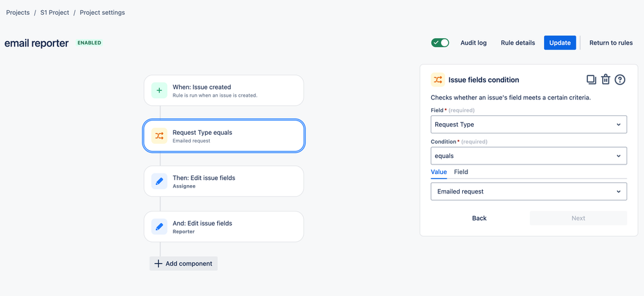
Task: Expand the Condition dropdown showing equals
Action: point(529,156)
